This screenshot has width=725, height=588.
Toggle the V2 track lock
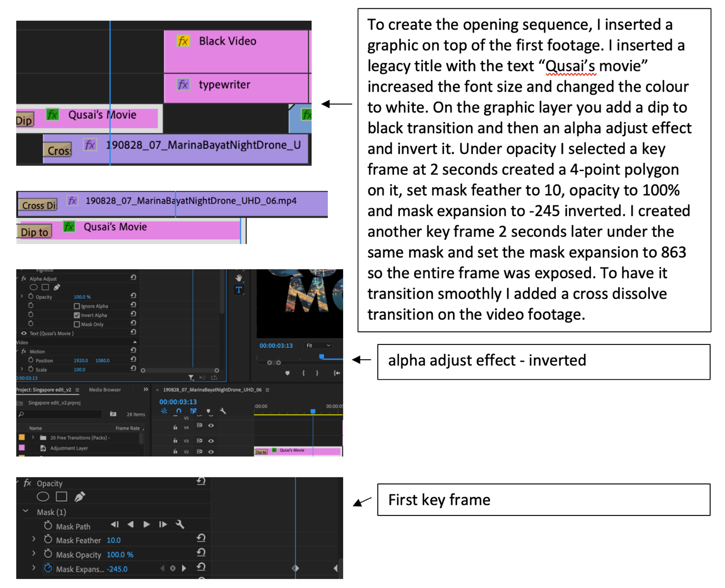click(175, 452)
